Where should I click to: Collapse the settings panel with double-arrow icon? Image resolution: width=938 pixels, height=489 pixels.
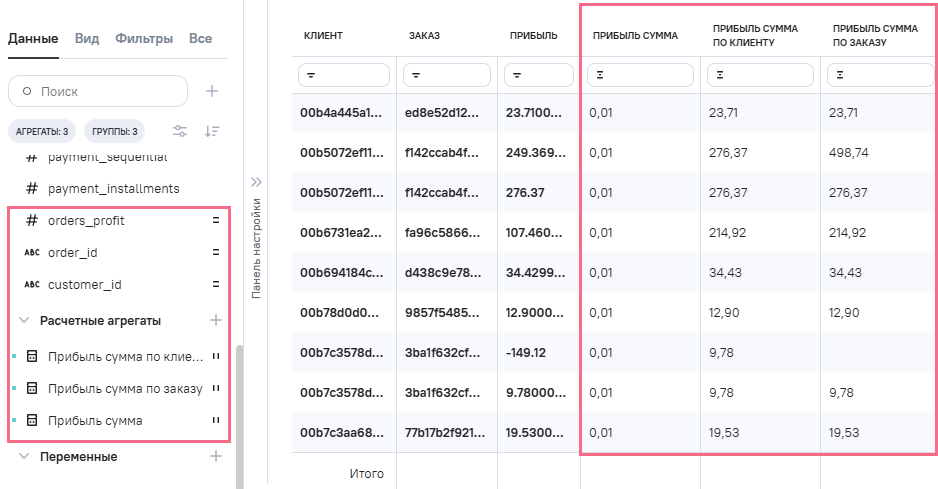[x=256, y=182]
